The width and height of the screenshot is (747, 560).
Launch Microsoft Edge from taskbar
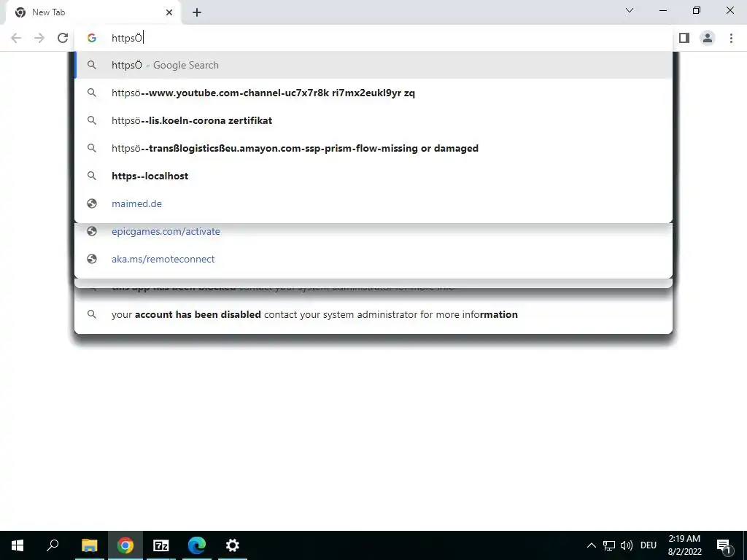197,545
